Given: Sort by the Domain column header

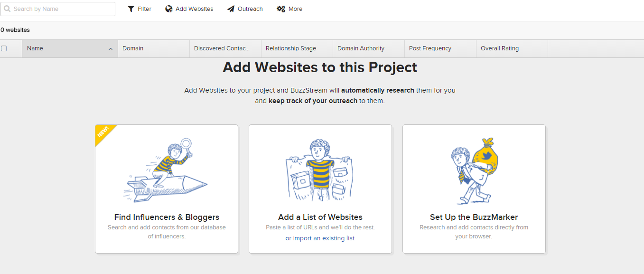Looking at the screenshot, I should coord(154,48).
